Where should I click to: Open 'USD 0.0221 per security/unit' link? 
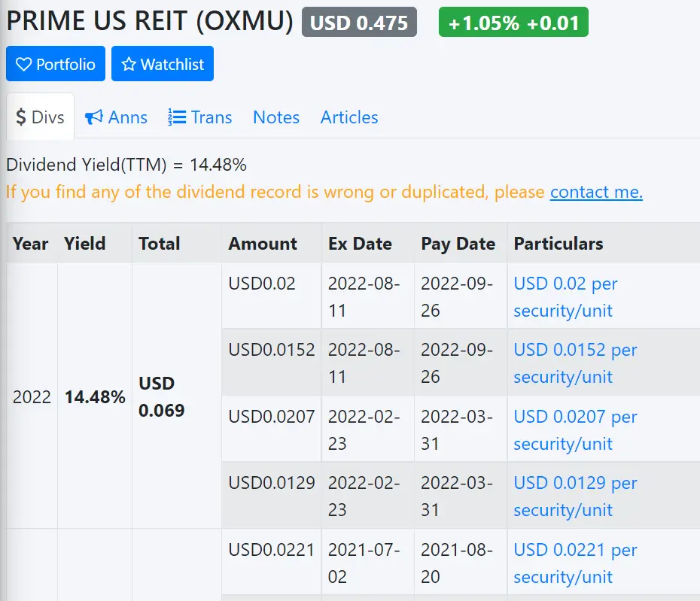click(x=576, y=563)
